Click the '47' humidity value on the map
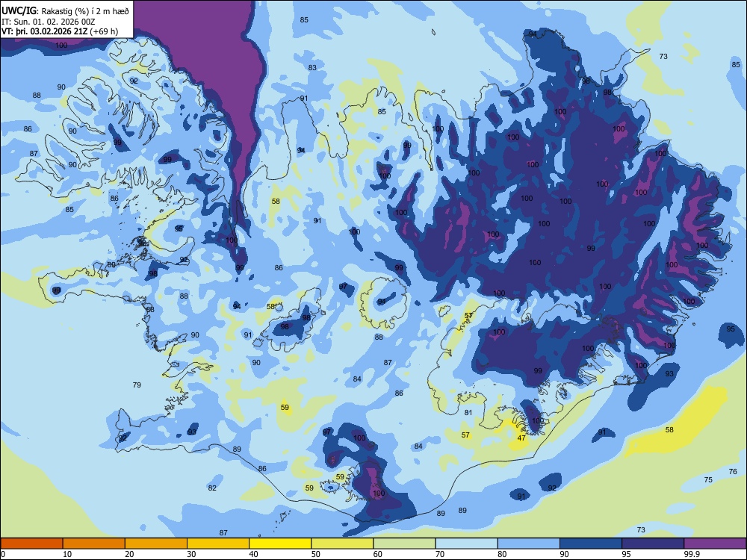This screenshot has height=560, width=747. (x=521, y=438)
